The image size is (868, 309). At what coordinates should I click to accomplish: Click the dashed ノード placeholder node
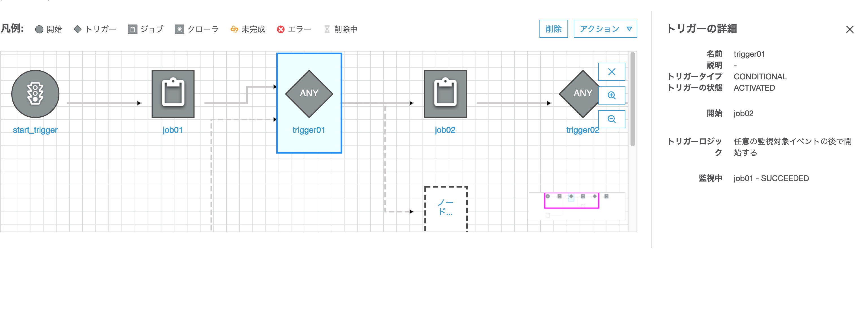446,208
